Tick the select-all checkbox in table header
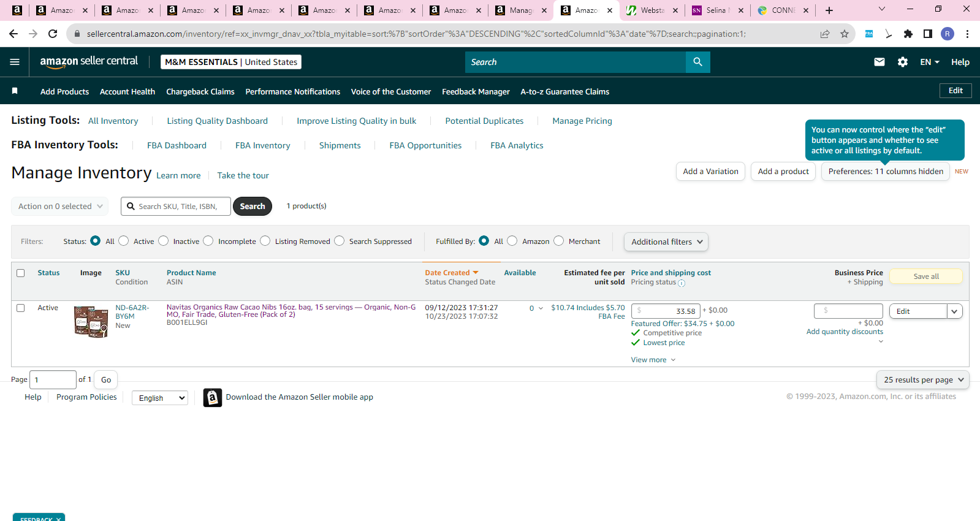This screenshot has width=980, height=521. (21, 273)
